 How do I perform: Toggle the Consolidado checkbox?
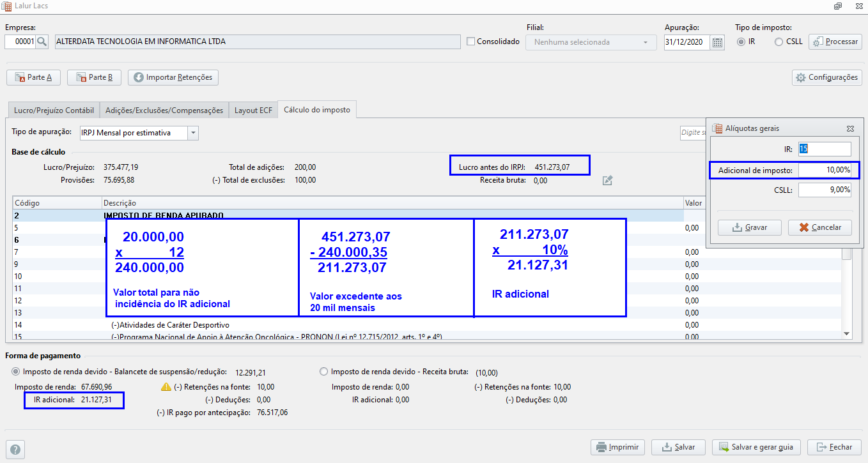click(x=471, y=42)
